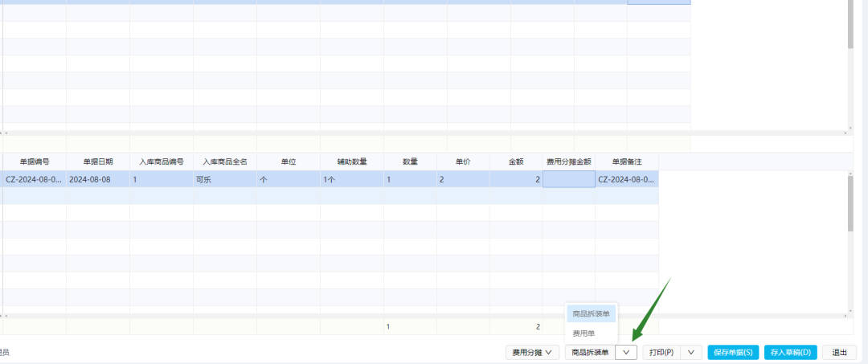Select the 辅助数量 column header
The width and height of the screenshot is (868, 364).
pyautogui.click(x=352, y=162)
